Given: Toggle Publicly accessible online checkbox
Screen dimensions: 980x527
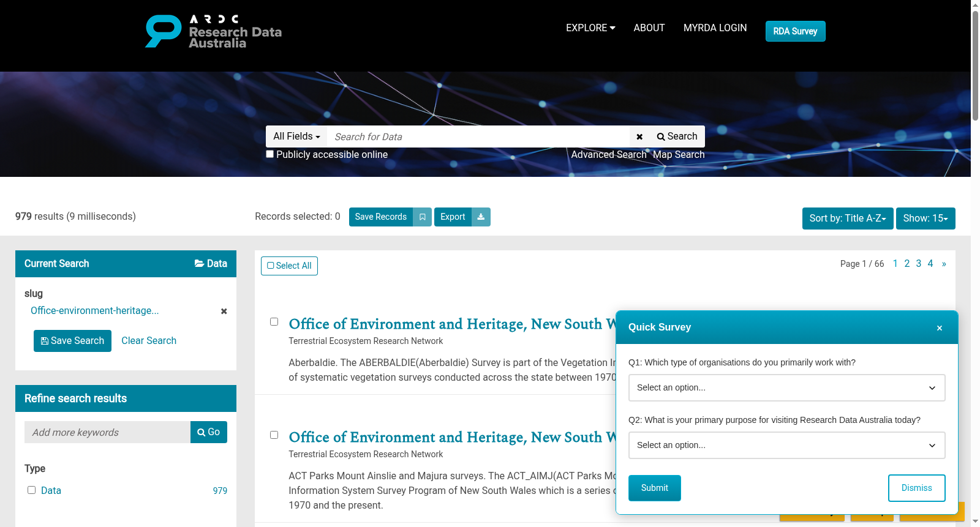Looking at the screenshot, I should (269, 154).
